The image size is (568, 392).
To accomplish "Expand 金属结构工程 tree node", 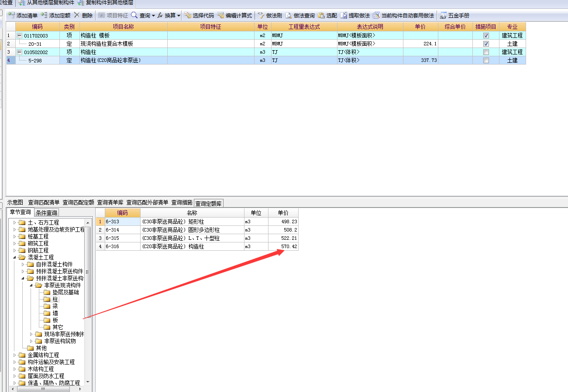I will (15, 355).
